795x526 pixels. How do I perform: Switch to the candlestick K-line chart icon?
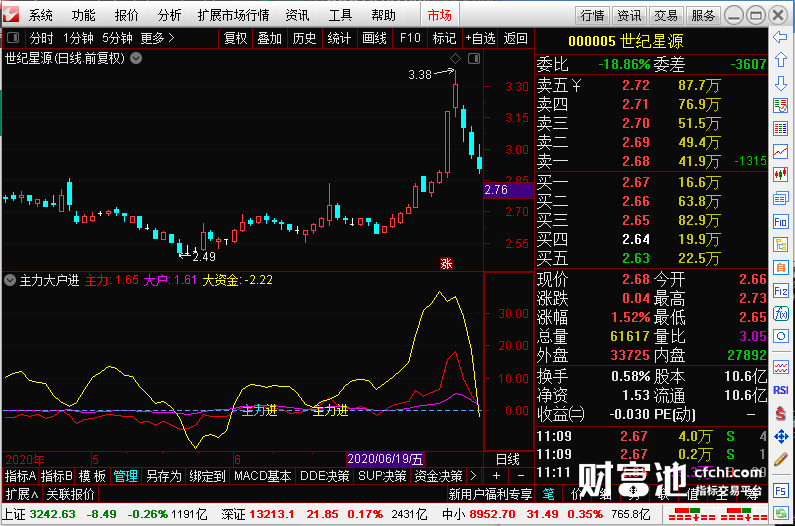780,174
